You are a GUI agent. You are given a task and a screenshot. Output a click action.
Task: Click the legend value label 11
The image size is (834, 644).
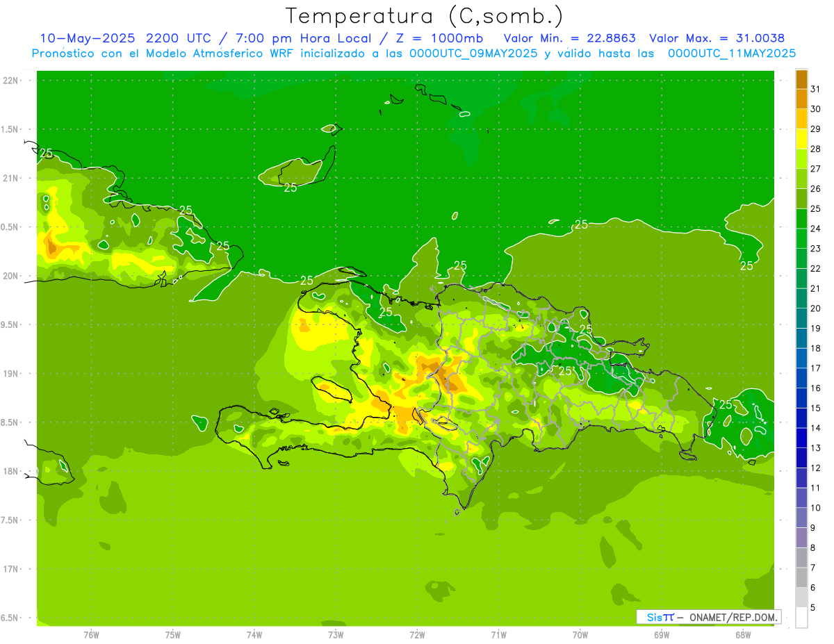[816, 488]
